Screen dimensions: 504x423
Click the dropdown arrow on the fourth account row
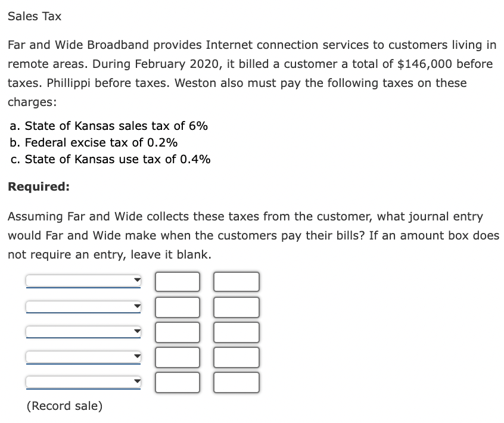click(136, 356)
